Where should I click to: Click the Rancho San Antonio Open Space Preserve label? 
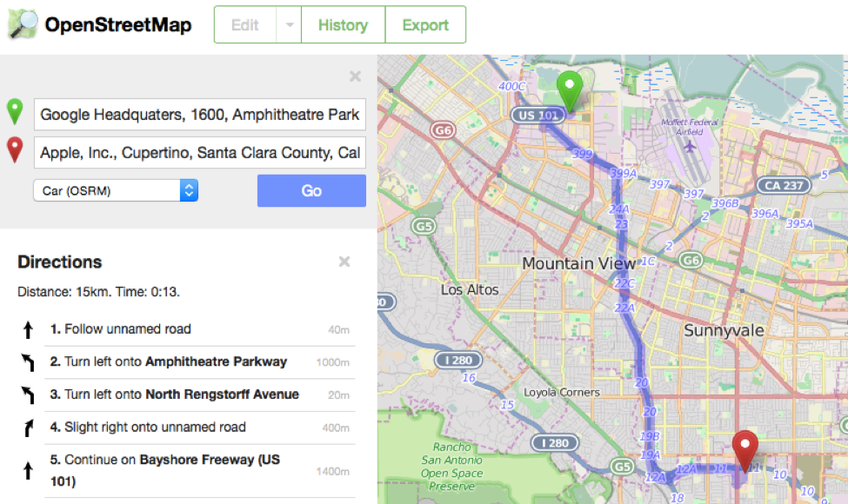(452, 467)
